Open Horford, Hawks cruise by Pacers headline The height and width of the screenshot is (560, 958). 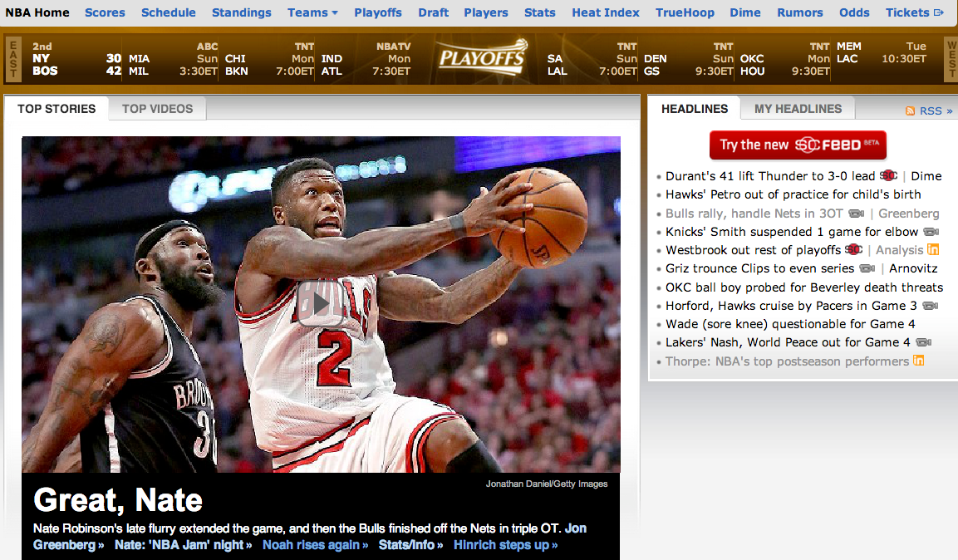coord(791,306)
